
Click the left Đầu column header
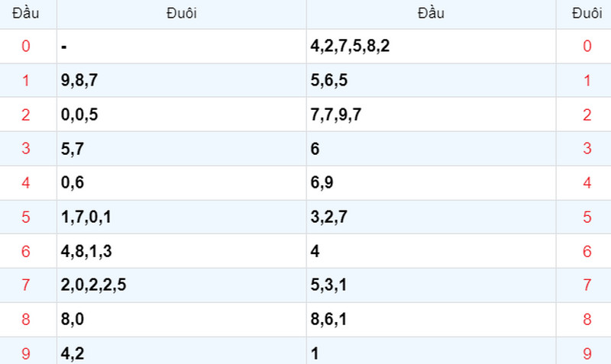pyautogui.click(x=26, y=14)
